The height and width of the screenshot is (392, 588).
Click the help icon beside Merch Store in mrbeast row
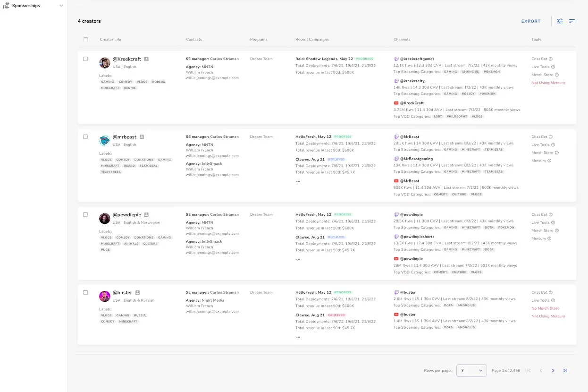click(x=557, y=153)
